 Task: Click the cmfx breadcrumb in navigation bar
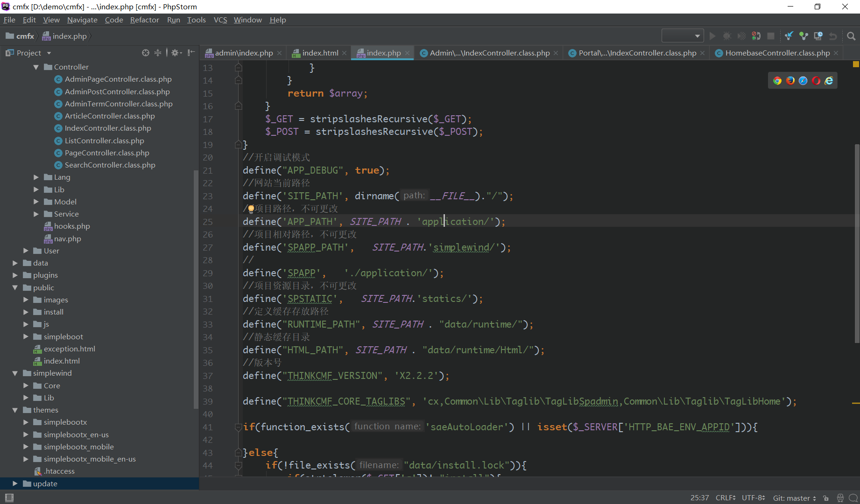pos(20,36)
